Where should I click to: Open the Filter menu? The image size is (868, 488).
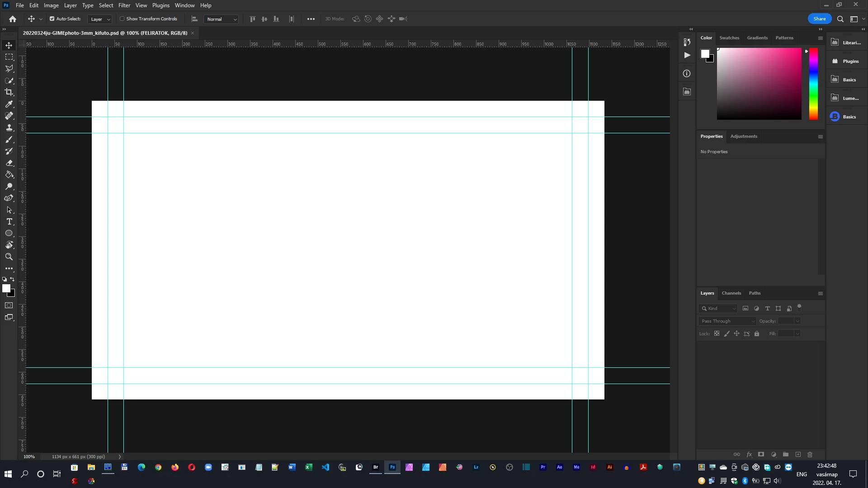pos(124,5)
